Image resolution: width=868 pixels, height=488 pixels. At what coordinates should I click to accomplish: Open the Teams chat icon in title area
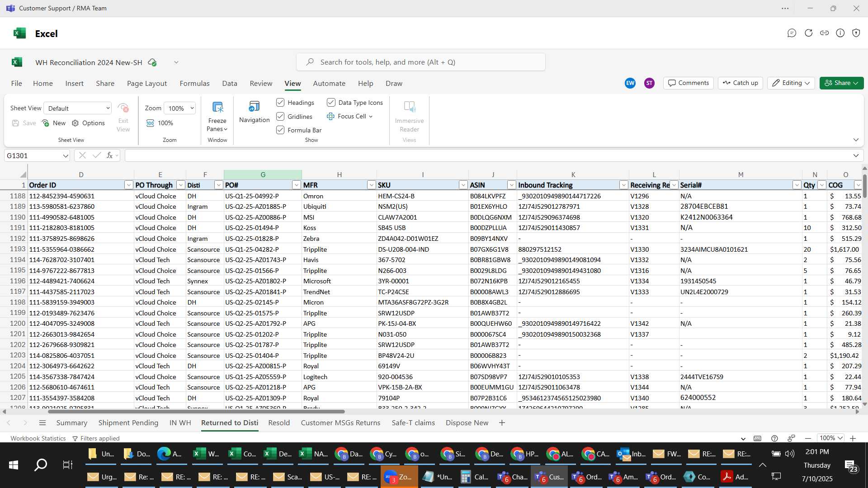(x=792, y=33)
